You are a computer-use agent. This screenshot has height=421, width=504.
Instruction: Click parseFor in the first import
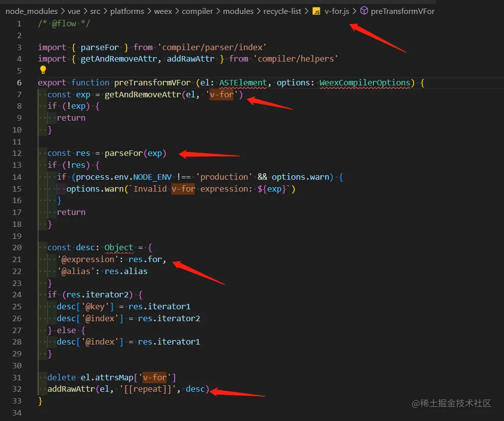(100, 47)
